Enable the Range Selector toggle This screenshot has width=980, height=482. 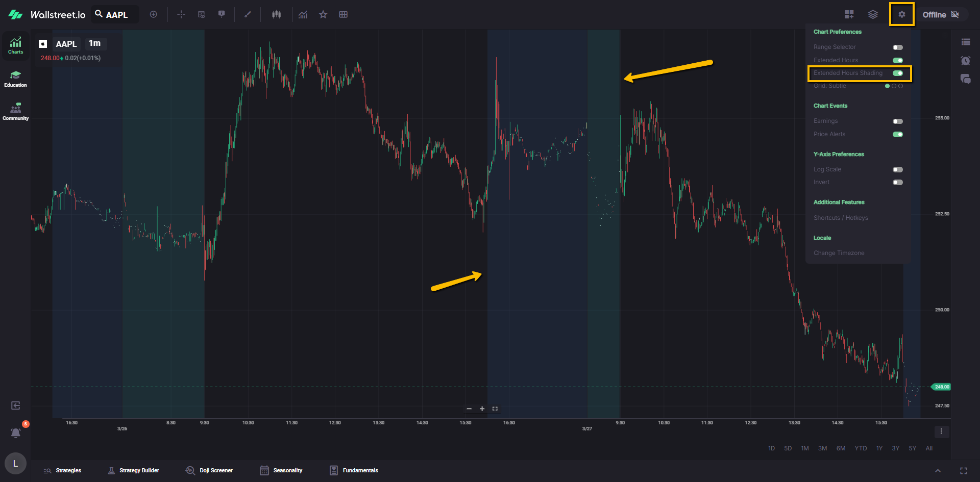point(897,47)
